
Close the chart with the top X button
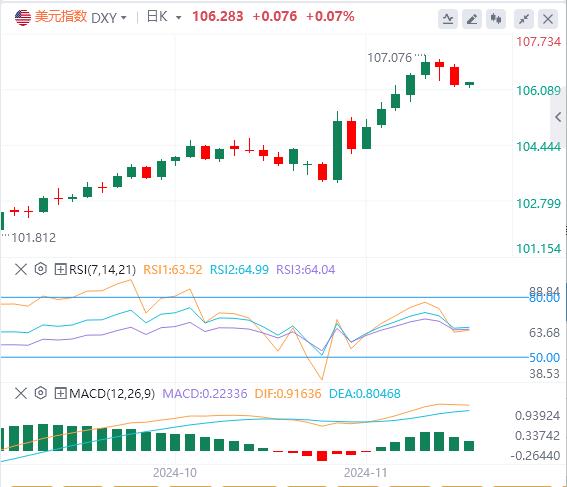(x=548, y=19)
